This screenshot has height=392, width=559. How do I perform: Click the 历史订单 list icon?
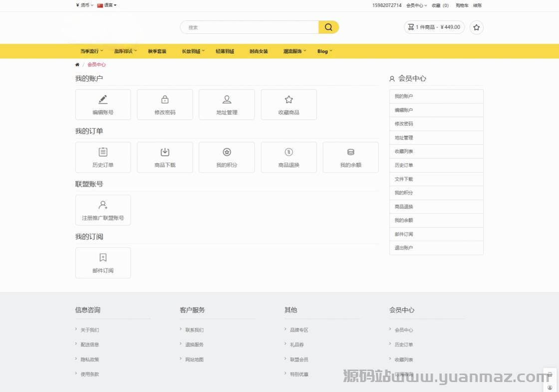103,152
